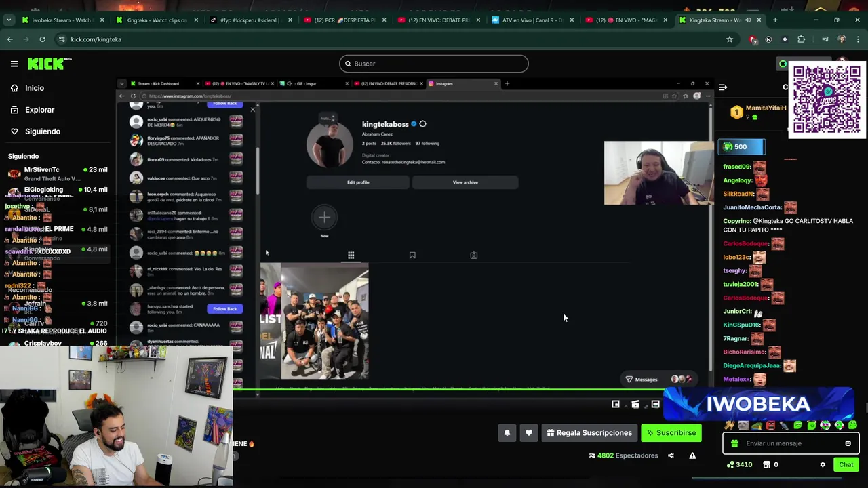The image size is (868, 488).
Task: Click username Copyrino in chat
Action: (736, 221)
